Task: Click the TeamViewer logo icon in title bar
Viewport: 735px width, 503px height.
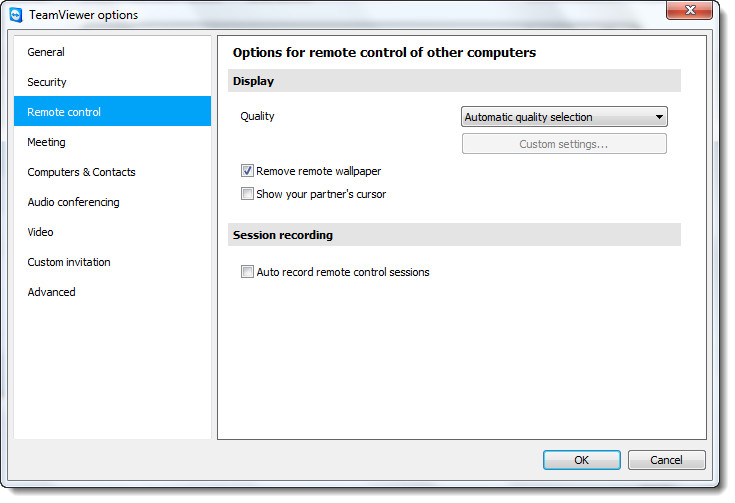Action: pyautogui.click(x=16, y=15)
